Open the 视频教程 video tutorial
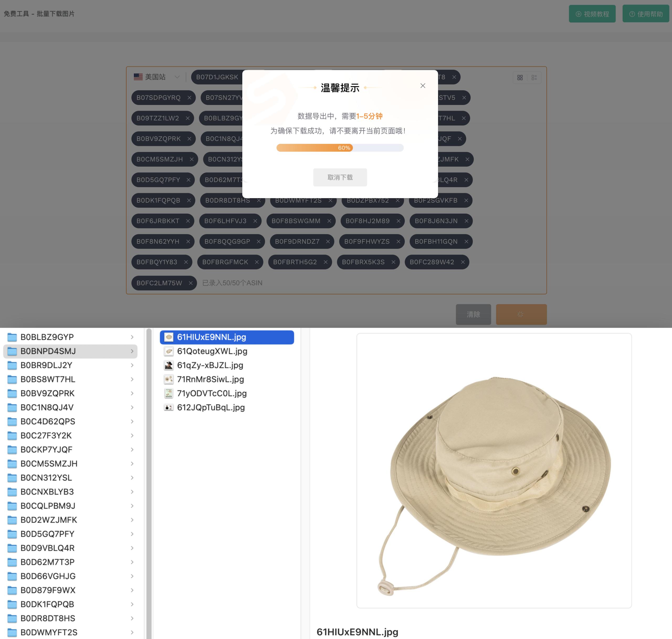This screenshot has height=639, width=672. (x=592, y=14)
